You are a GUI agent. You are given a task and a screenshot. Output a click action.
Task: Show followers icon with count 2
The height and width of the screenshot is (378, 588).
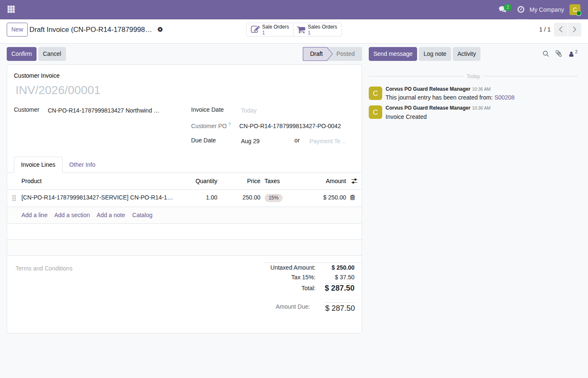point(573,53)
